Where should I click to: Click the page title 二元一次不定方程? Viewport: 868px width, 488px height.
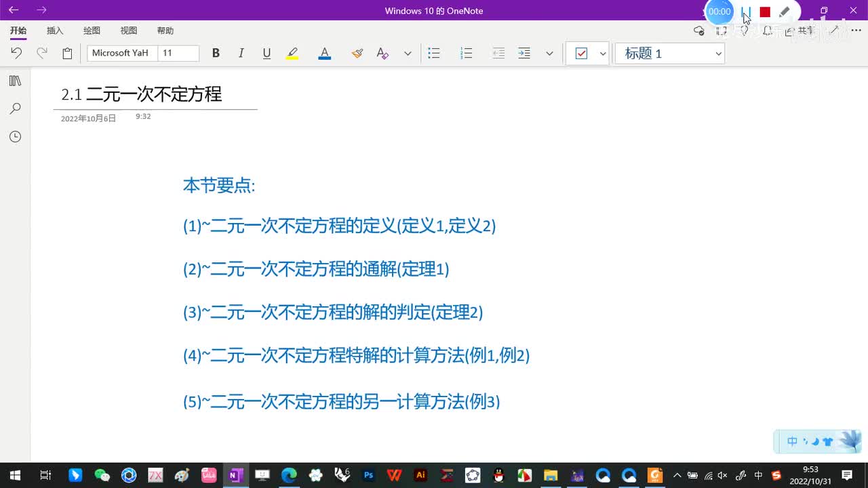click(x=154, y=94)
